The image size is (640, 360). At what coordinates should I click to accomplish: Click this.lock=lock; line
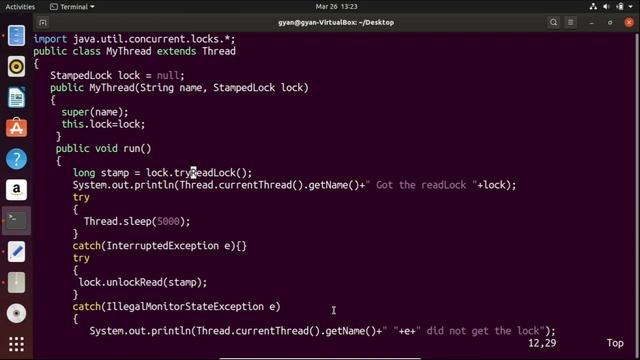(x=103, y=124)
